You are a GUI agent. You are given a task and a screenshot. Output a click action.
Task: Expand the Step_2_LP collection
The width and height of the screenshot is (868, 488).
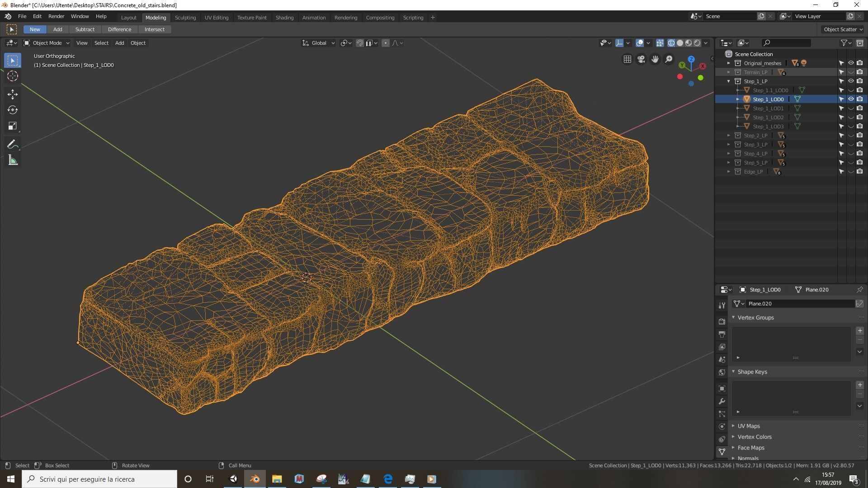pyautogui.click(x=729, y=136)
